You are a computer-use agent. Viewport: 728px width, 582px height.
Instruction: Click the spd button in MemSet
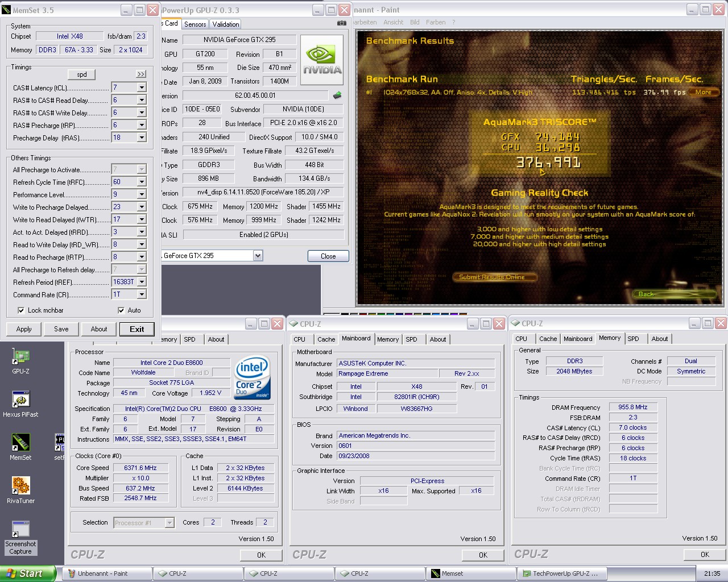pos(82,74)
